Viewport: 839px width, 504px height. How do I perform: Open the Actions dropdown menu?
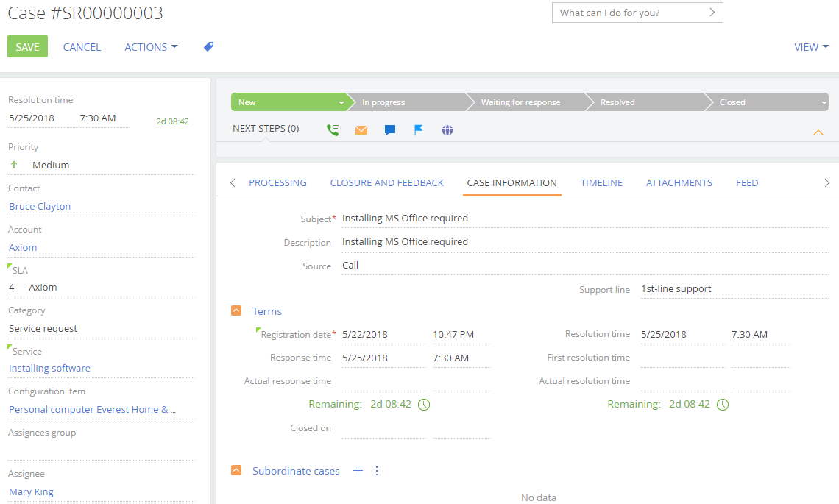[x=151, y=46]
